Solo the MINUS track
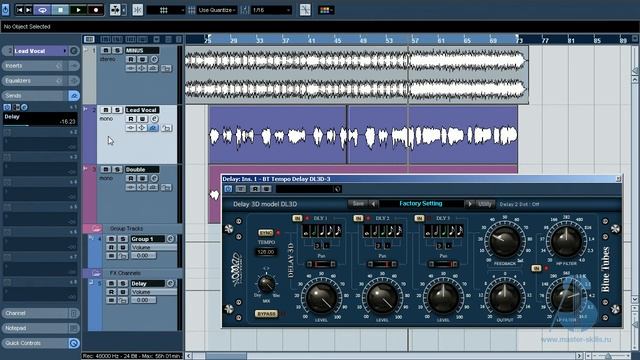This screenshot has height=360, width=640. [x=117, y=50]
